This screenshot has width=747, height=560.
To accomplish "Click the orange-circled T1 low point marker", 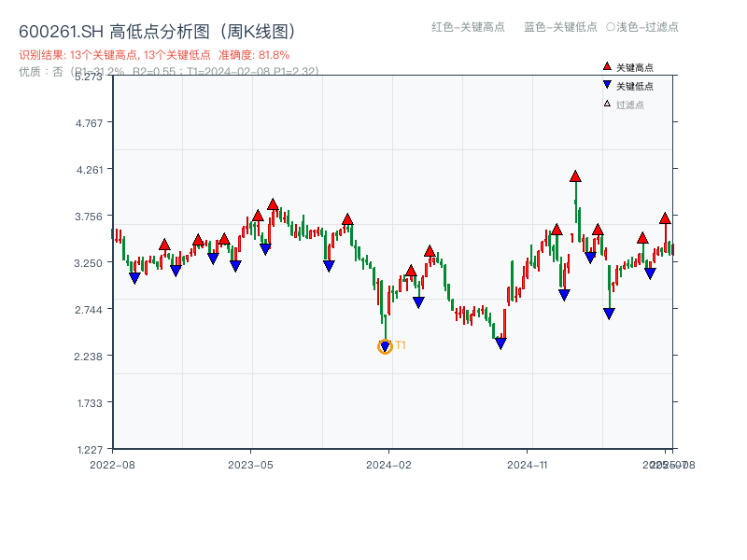I will point(385,346).
